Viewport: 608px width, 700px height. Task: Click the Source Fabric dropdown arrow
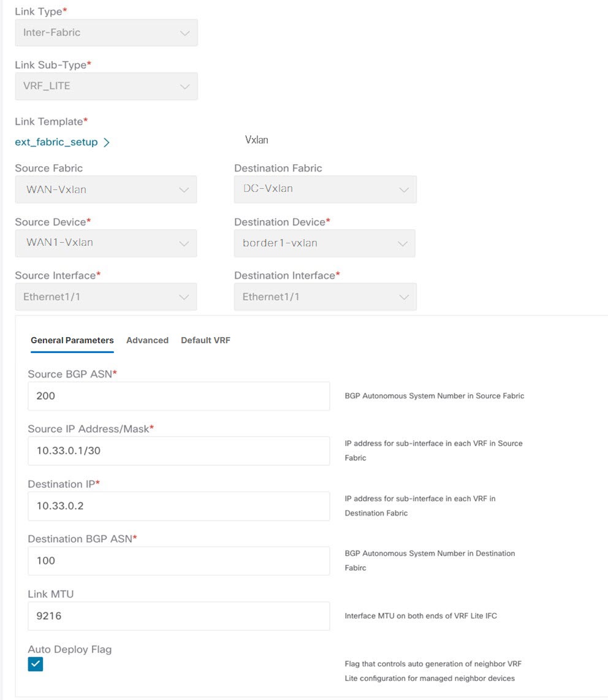tap(184, 189)
